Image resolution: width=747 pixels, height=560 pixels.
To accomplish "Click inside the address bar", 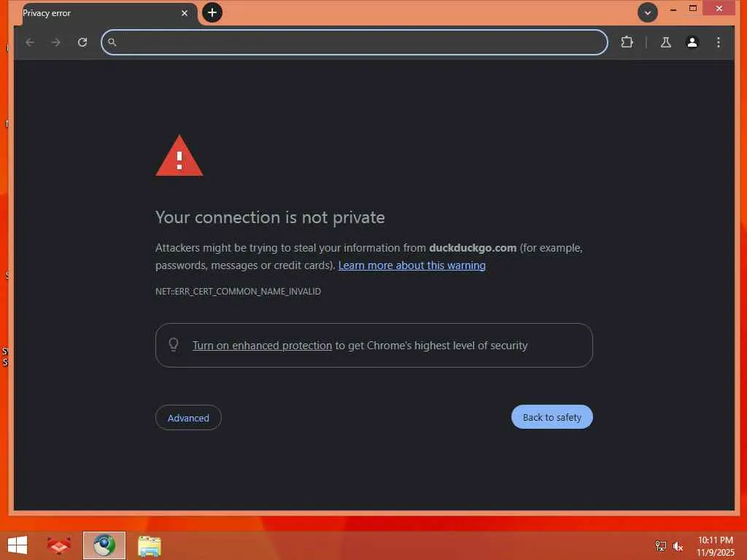I will point(355,42).
